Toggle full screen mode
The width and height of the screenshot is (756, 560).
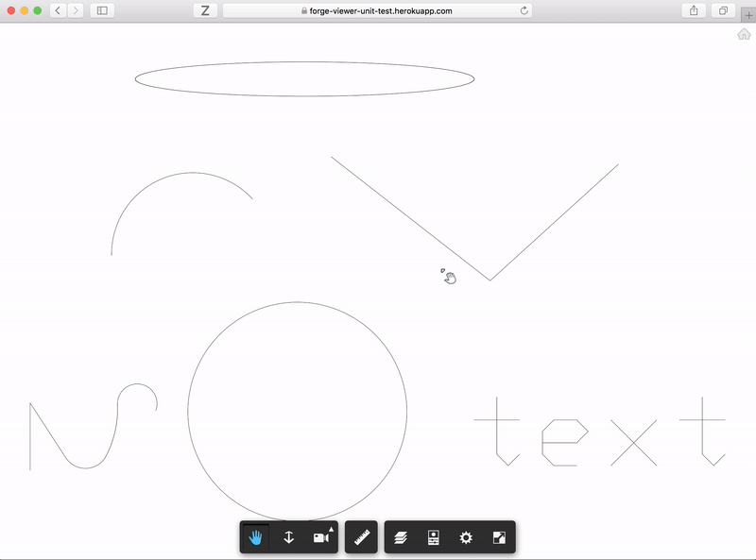(x=499, y=537)
